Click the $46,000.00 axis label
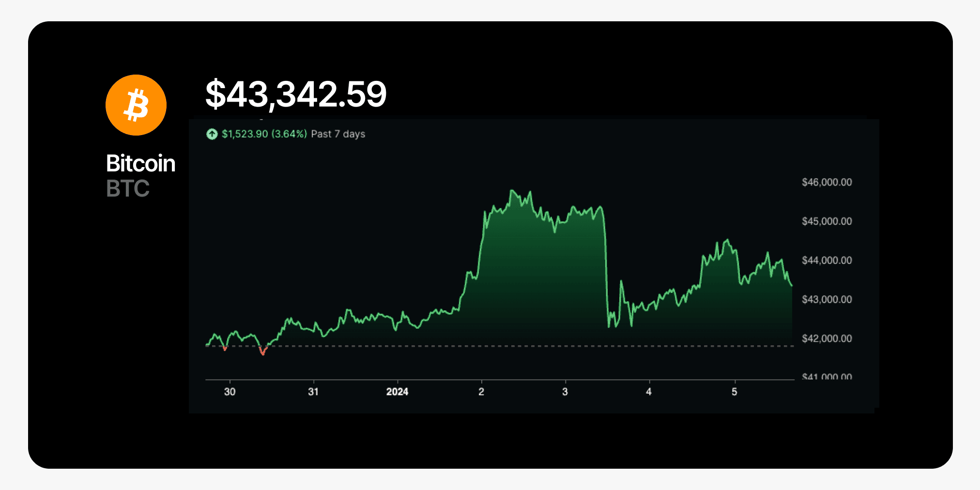The width and height of the screenshot is (980, 490). (x=827, y=182)
